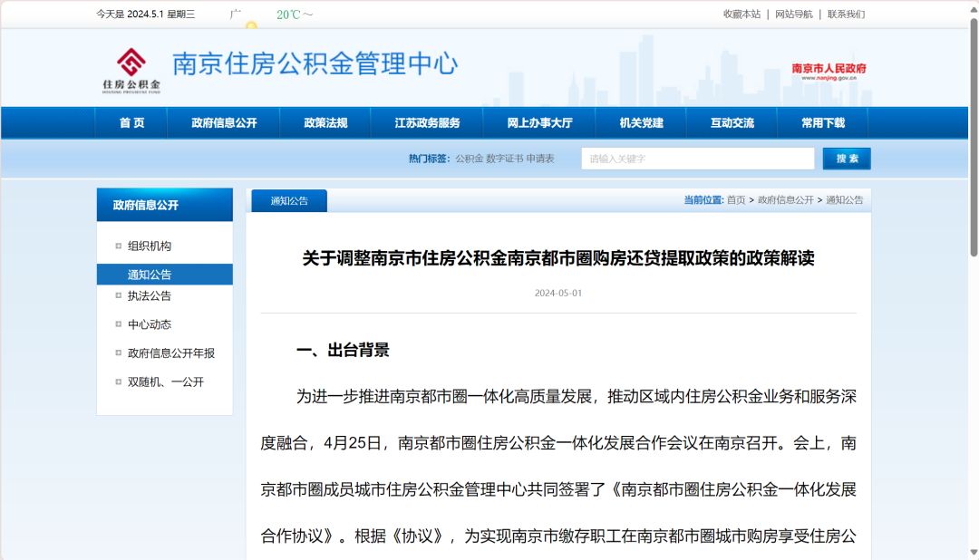979x560 pixels.
Task: Click the 政府信息公开 breadcrumb link
Action: [785, 200]
